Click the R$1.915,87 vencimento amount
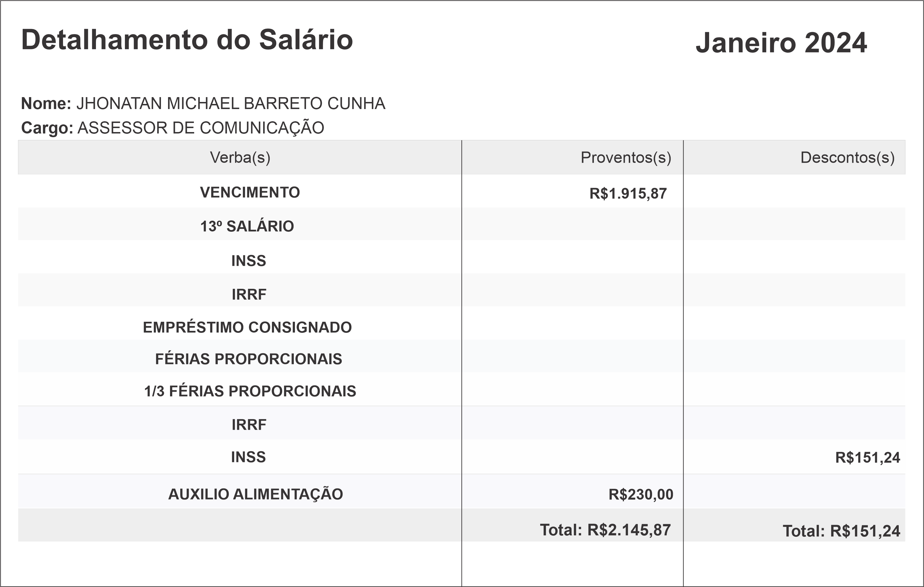The image size is (924, 587). coord(628,193)
